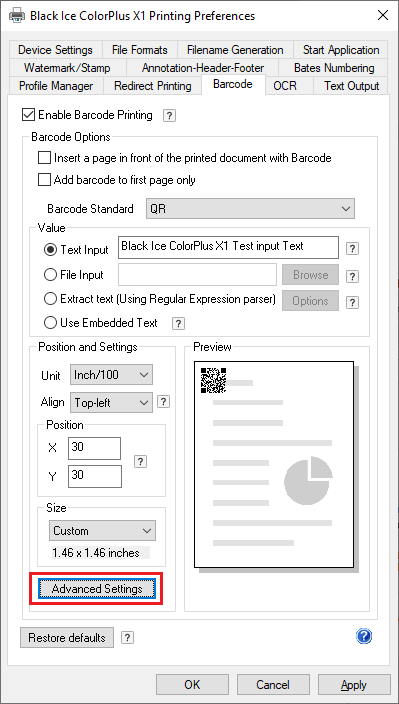The image size is (399, 704).
Task: Uncheck Enable Barcode Printing checkbox
Action: pyautogui.click(x=28, y=115)
